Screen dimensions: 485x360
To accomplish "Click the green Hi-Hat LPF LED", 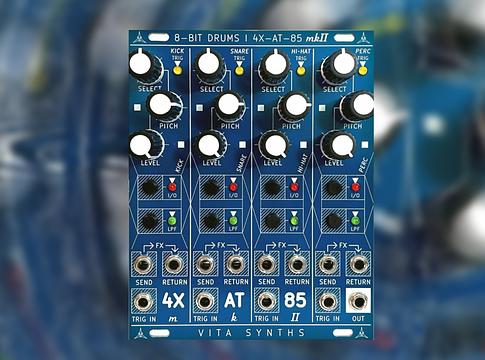I will click(294, 220).
